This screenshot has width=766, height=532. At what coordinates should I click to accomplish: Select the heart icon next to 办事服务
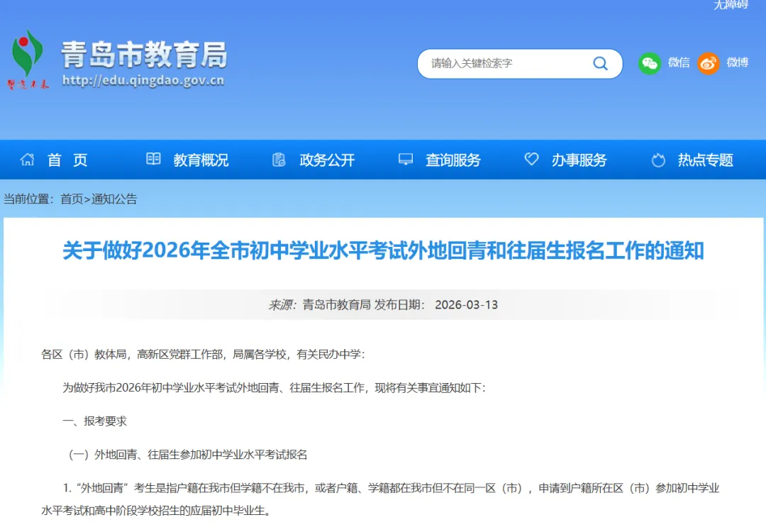(x=531, y=160)
